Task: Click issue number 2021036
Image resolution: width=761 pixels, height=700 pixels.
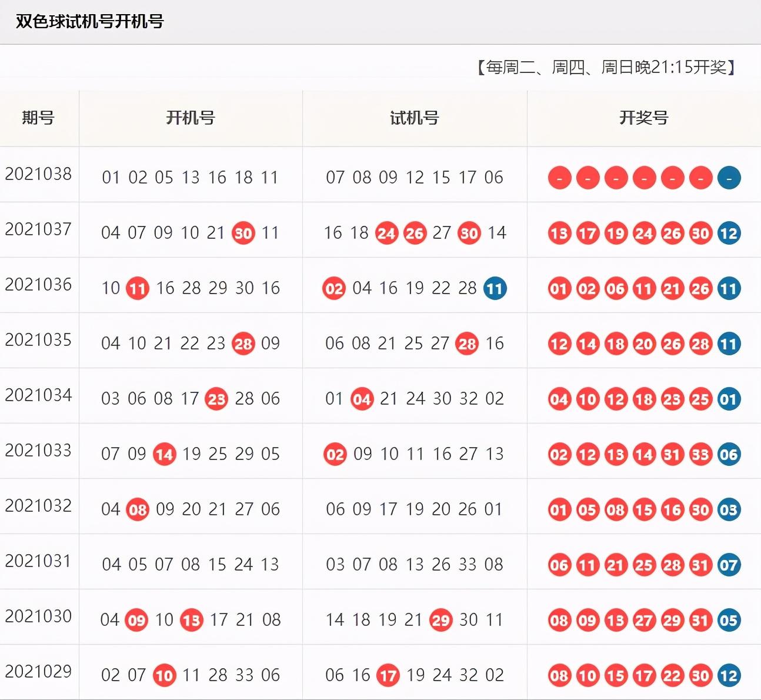Action: pos(38,285)
